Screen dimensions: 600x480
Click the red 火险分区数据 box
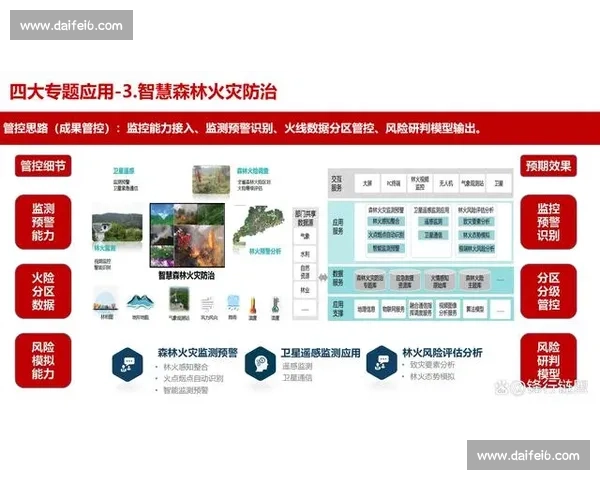pyautogui.click(x=43, y=291)
